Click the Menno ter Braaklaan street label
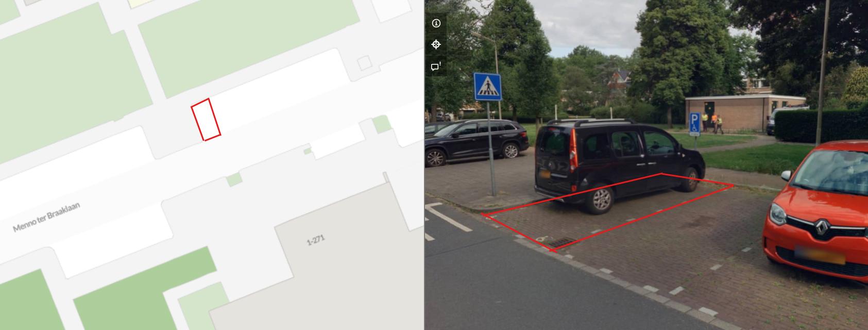 tap(46, 217)
